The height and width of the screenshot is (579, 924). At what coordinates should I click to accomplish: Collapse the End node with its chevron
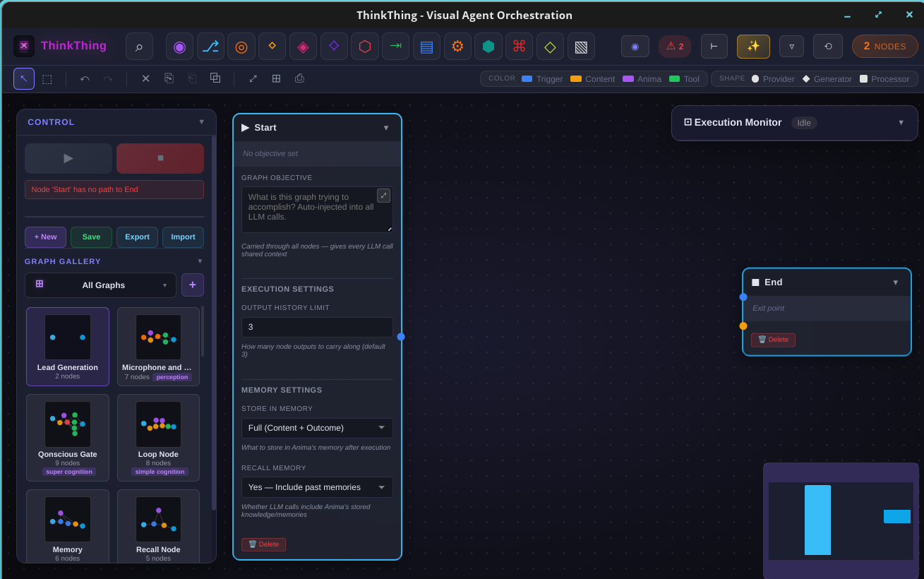(896, 282)
